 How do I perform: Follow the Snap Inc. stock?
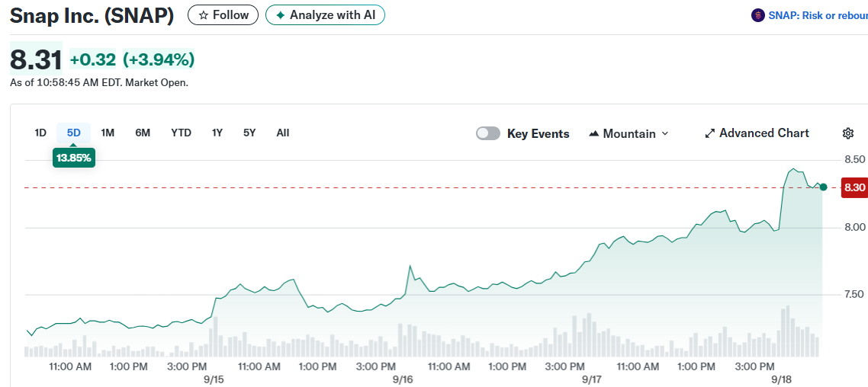click(x=223, y=15)
